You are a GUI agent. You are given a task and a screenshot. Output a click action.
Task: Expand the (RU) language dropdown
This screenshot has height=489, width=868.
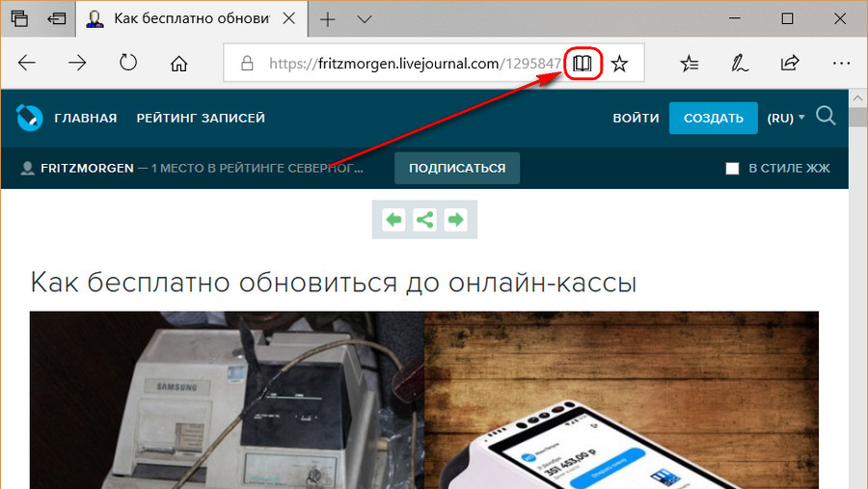[x=785, y=118]
